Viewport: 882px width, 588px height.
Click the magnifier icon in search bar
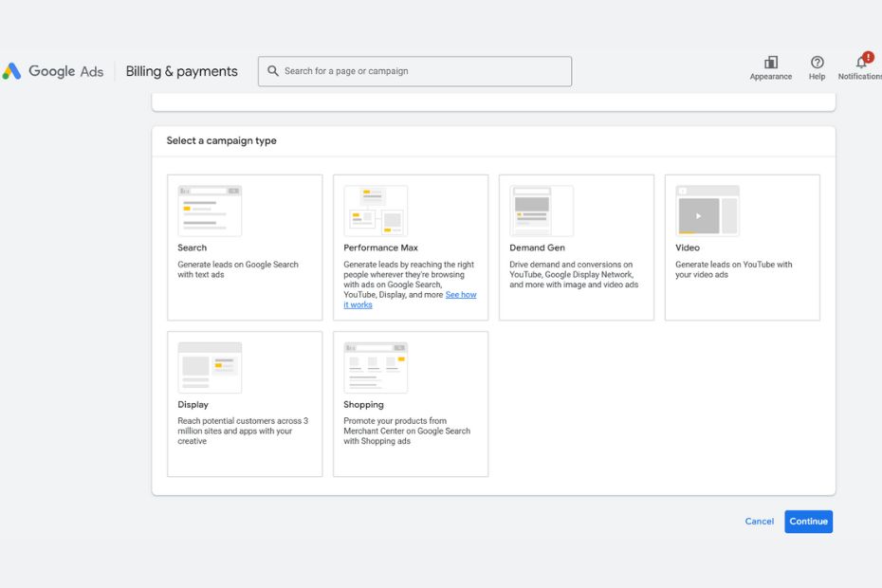pyautogui.click(x=273, y=71)
